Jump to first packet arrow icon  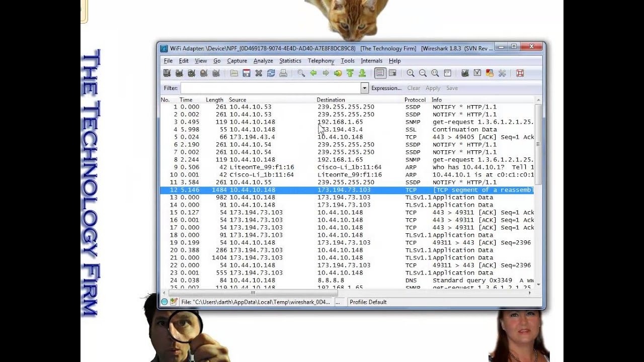(x=350, y=73)
